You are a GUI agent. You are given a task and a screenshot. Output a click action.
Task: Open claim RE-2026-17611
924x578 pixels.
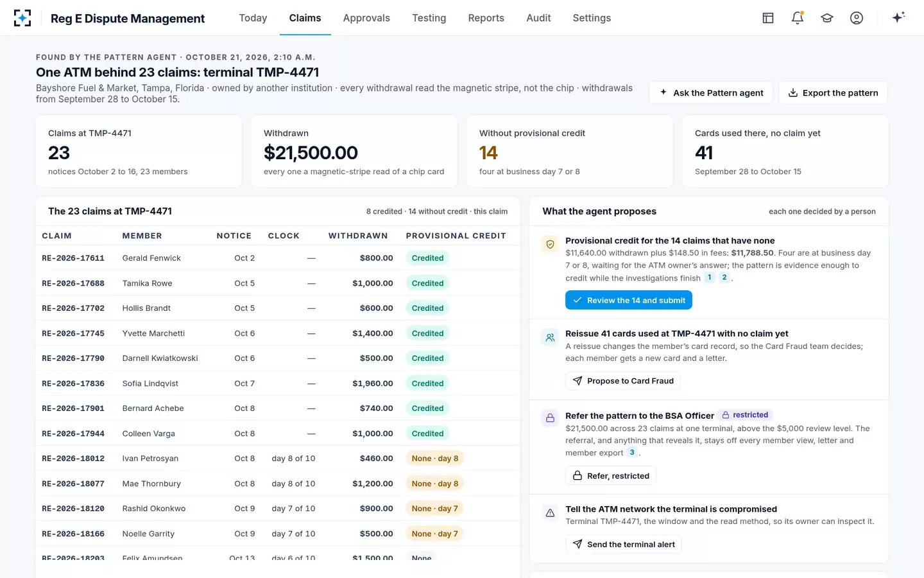(x=73, y=258)
